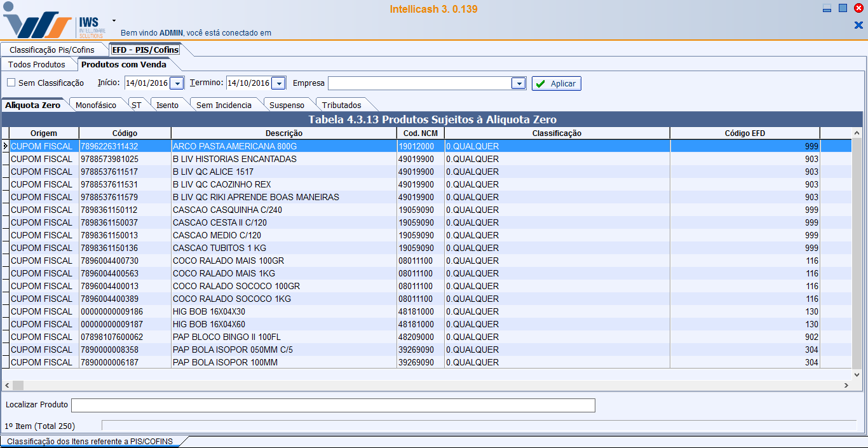Click the Código column header
This screenshot has width=868, height=448.
(125, 133)
